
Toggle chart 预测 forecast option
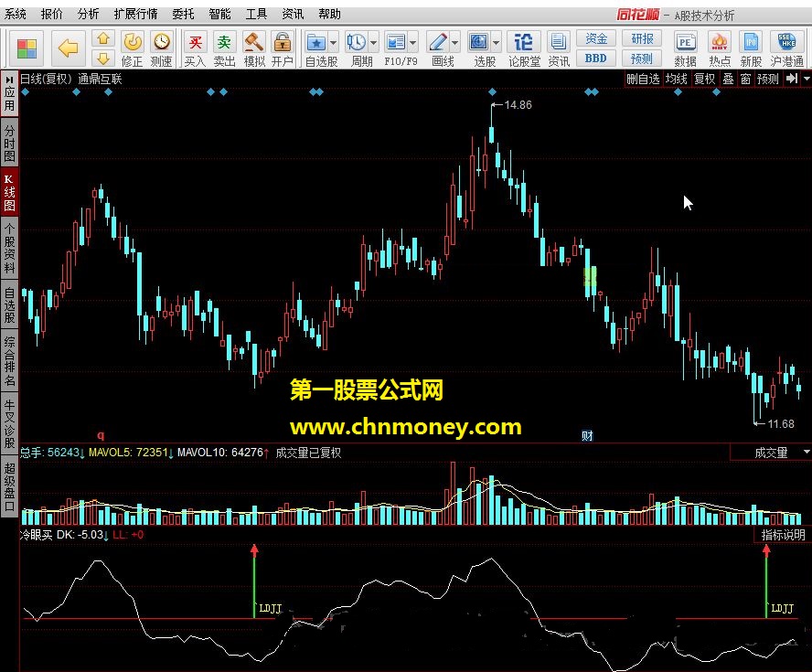click(767, 79)
